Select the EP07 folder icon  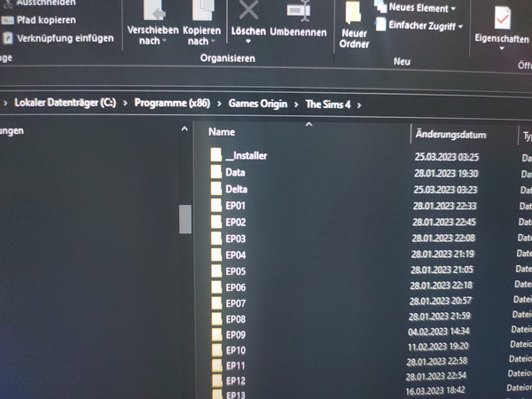(x=216, y=303)
